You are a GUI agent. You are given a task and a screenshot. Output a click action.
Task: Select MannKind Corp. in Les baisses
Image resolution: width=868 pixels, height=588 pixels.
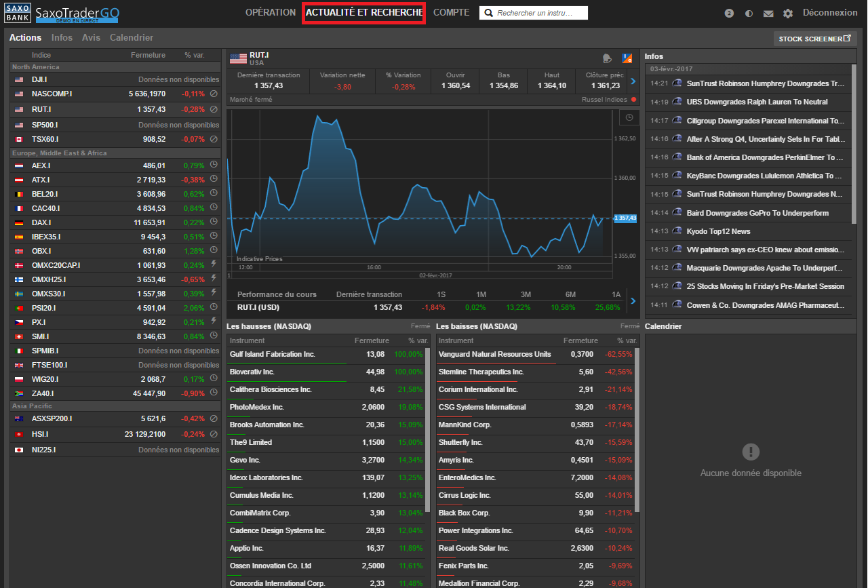[535, 425]
